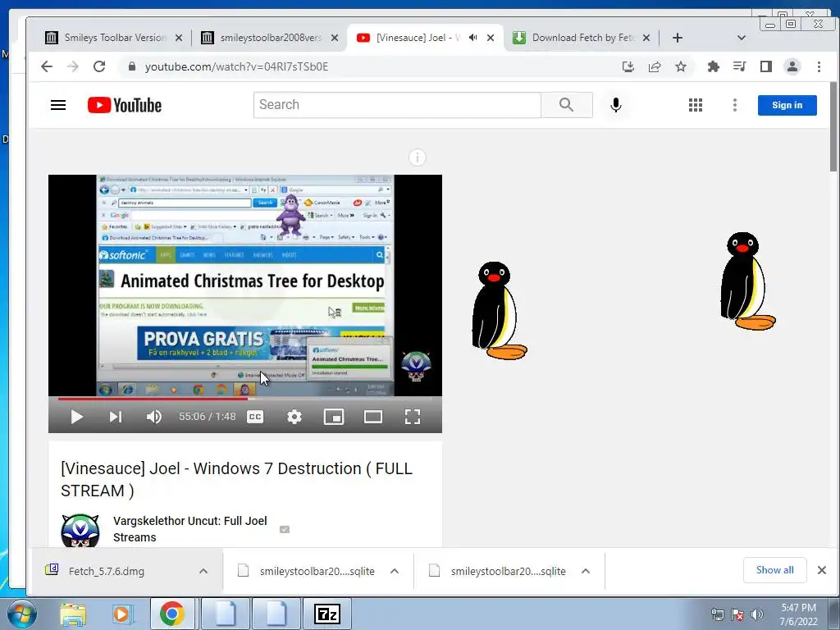Reload the YouTube page
Image resolution: width=840 pixels, height=630 pixels.
coord(99,66)
